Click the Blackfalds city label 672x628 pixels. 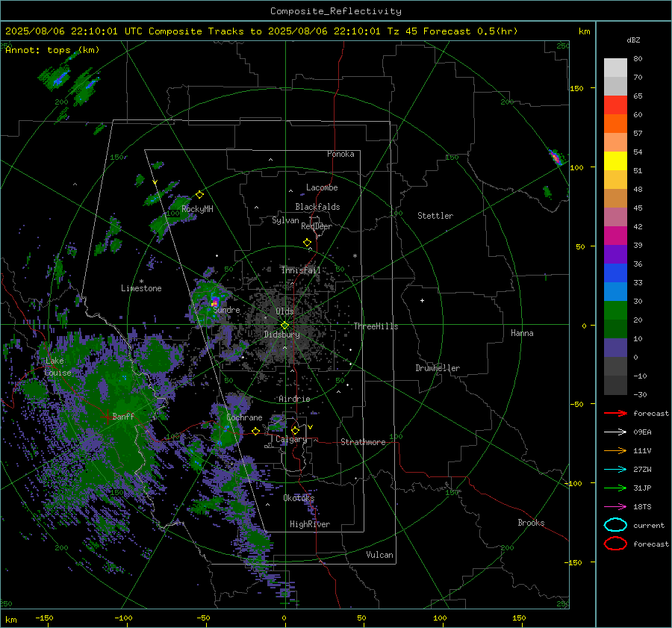click(x=317, y=207)
